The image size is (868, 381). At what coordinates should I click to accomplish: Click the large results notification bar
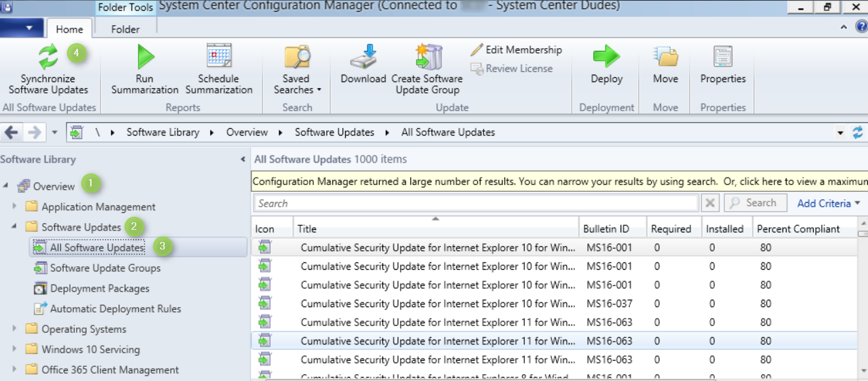tap(559, 181)
